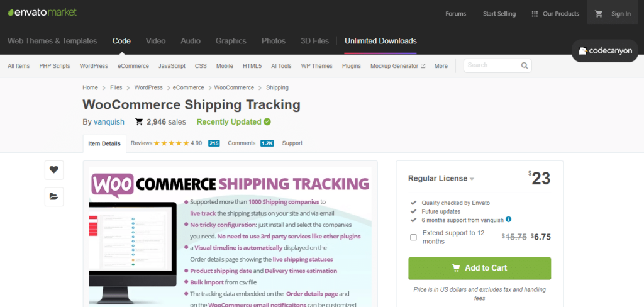Add item to collection folder icon
Viewport: 644px width, 307px height.
pyautogui.click(x=54, y=196)
